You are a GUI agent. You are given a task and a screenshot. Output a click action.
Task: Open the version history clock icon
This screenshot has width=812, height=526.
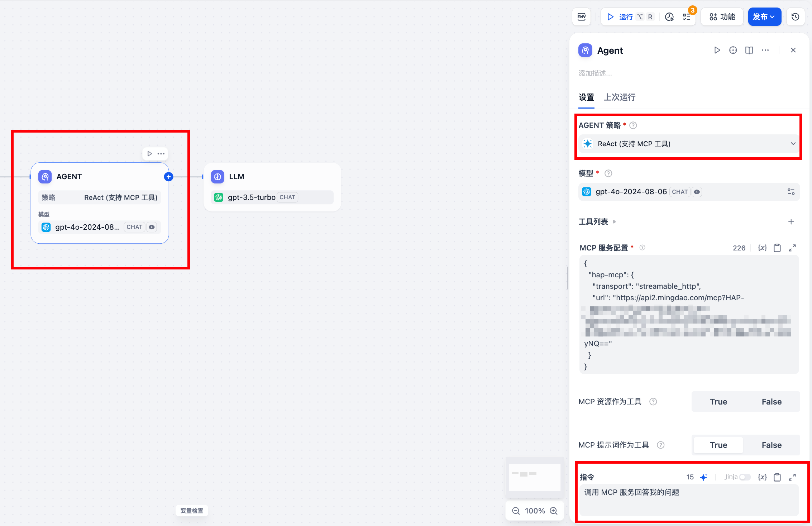(795, 17)
